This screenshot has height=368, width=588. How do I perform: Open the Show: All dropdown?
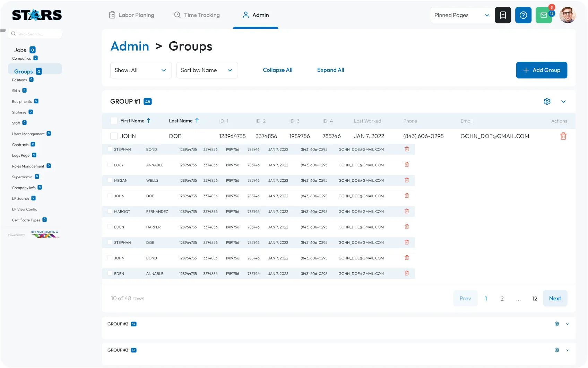pyautogui.click(x=141, y=70)
